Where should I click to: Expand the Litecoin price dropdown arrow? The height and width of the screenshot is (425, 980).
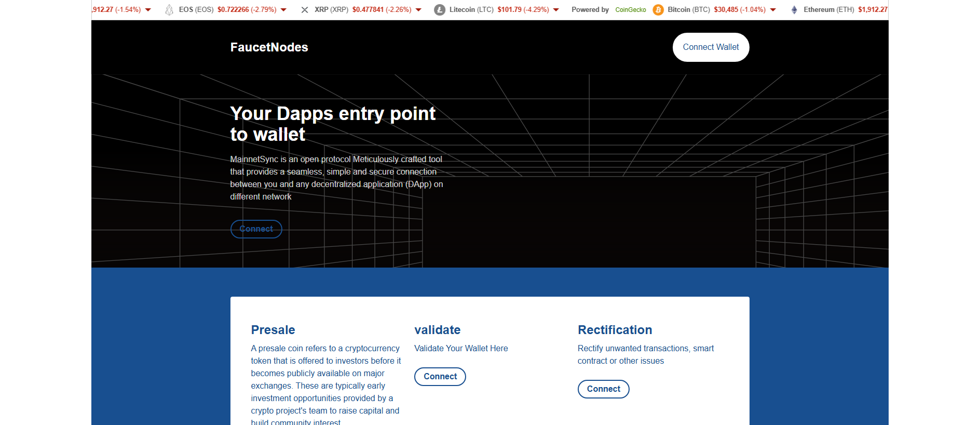[x=556, y=10]
